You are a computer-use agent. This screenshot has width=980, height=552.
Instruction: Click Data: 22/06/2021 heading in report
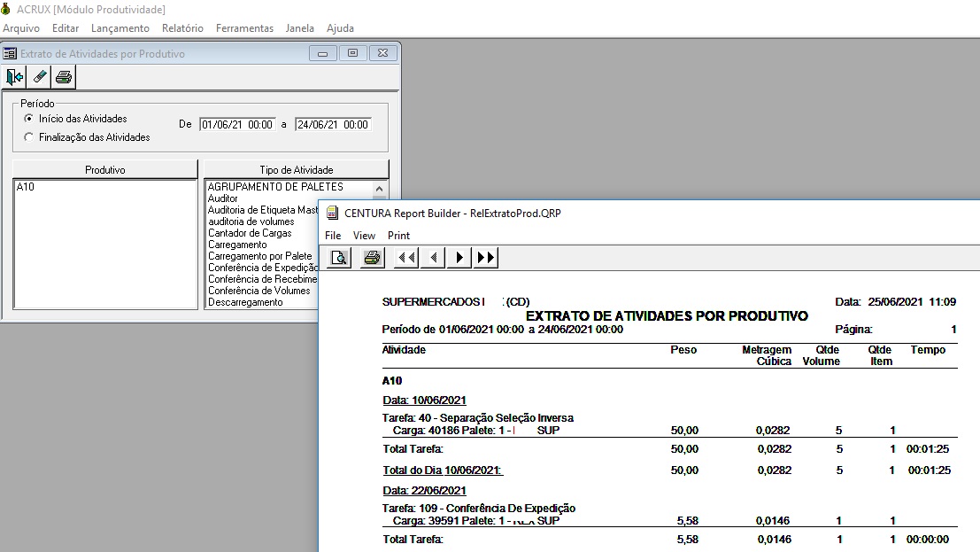424,491
